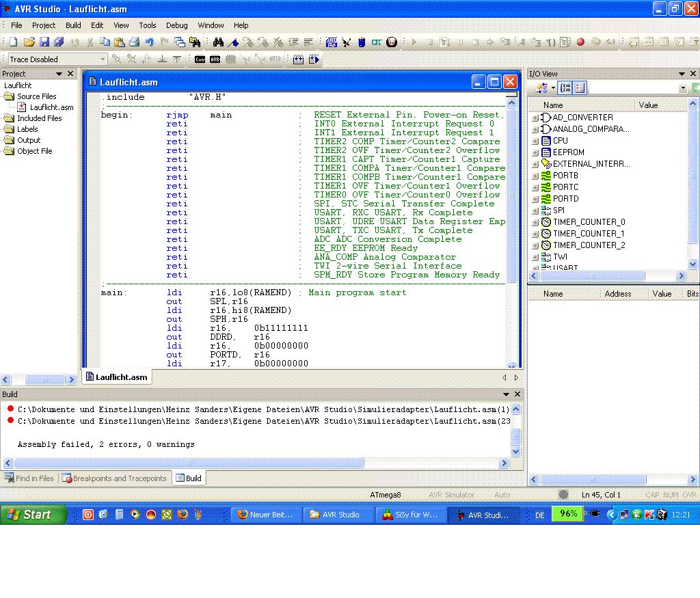Click the DE language indicator in tray
The width and height of the screenshot is (700, 598).
(x=540, y=515)
